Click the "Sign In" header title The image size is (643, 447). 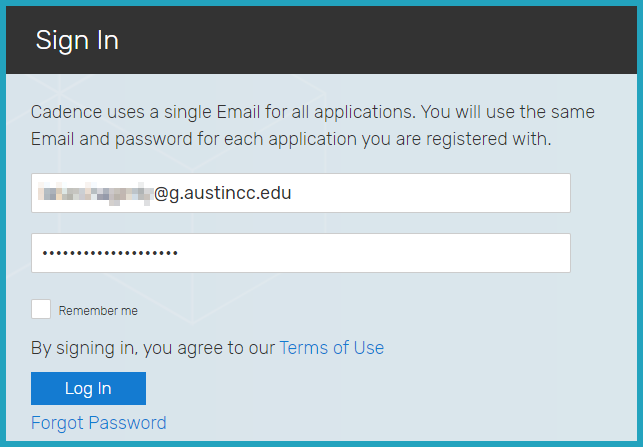(77, 40)
